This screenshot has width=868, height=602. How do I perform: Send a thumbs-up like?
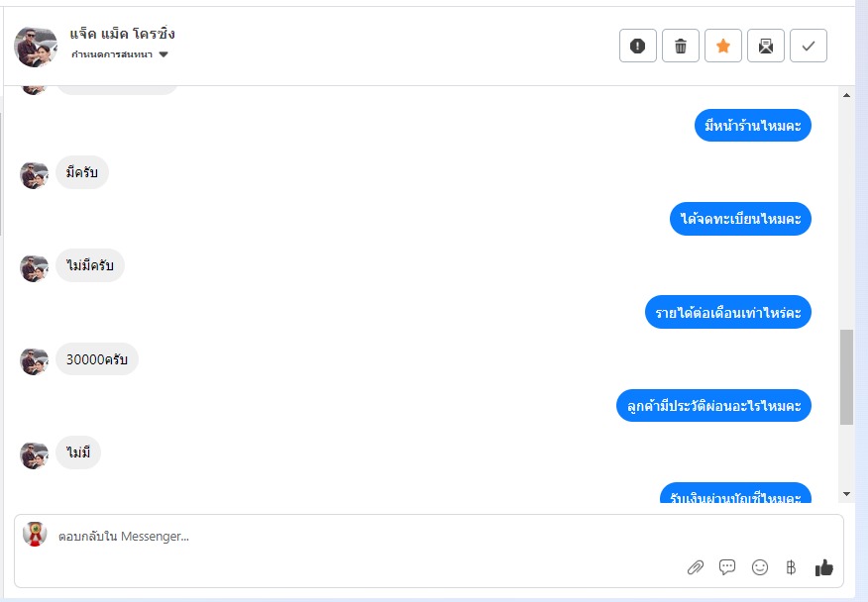pos(823,567)
